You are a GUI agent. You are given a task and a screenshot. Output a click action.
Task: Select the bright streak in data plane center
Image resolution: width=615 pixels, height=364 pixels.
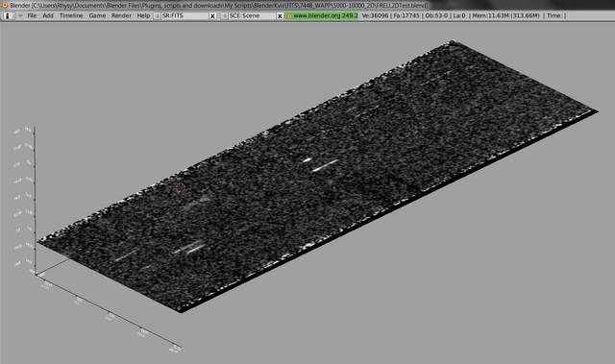coord(325,166)
